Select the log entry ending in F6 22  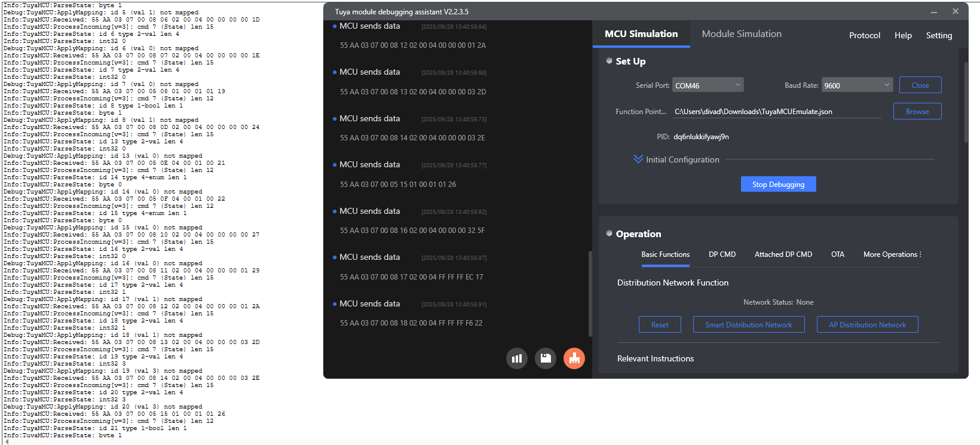coord(411,323)
